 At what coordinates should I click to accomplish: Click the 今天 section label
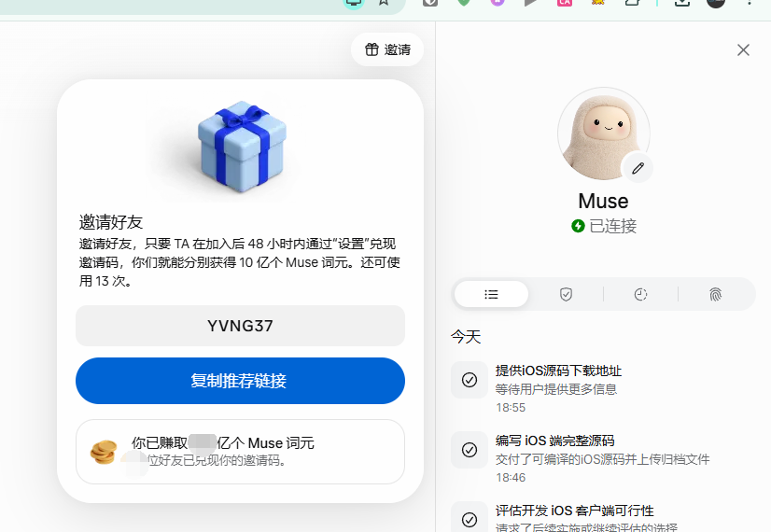[x=466, y=337]
